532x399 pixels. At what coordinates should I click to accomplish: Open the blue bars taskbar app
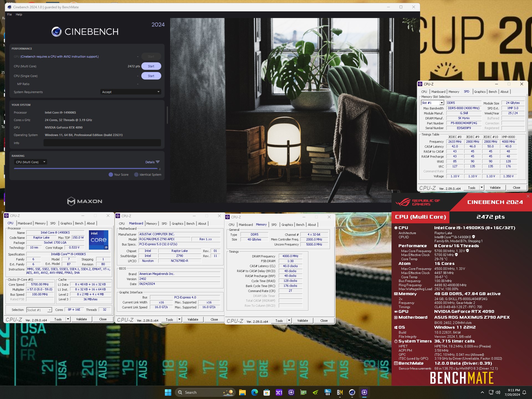coord(328,392)
